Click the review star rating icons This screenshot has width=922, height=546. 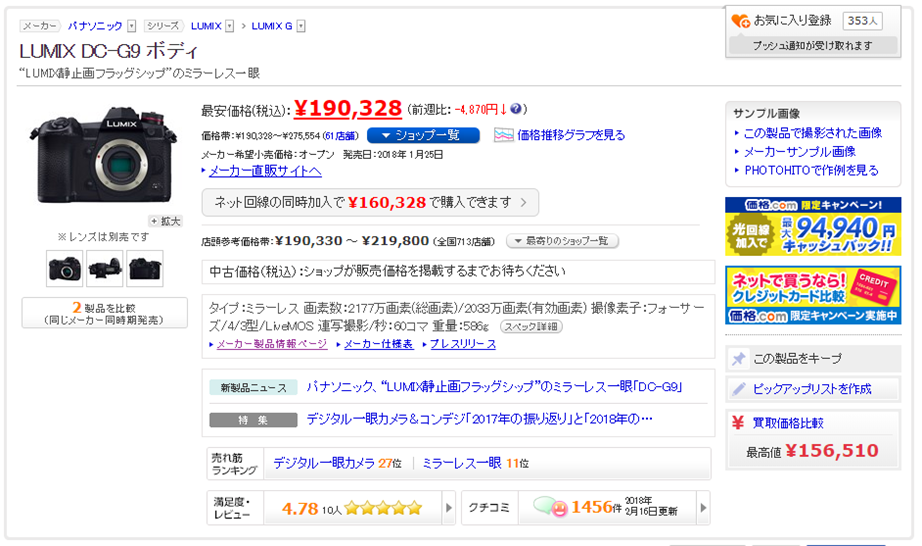tap(383, 508)
